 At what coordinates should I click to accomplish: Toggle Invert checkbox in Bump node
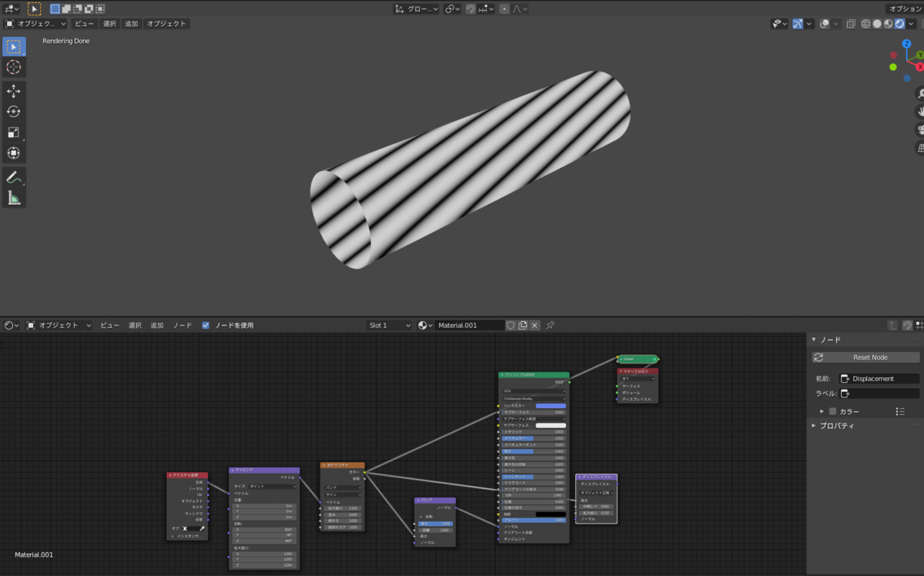click(421, 516)
